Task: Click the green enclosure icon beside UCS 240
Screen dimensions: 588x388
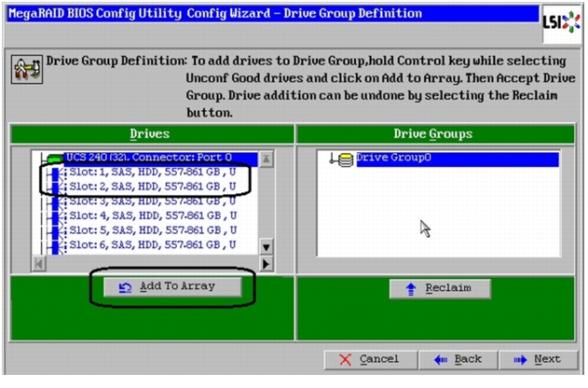Action: [55, 159]
